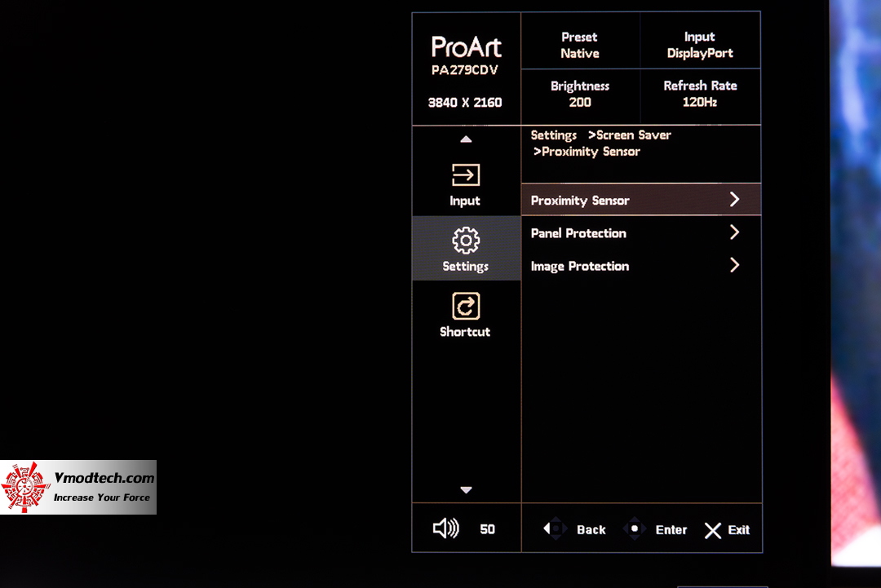Select the Settings gear icon
Screen dimensions: 881x588
[466, 241]
